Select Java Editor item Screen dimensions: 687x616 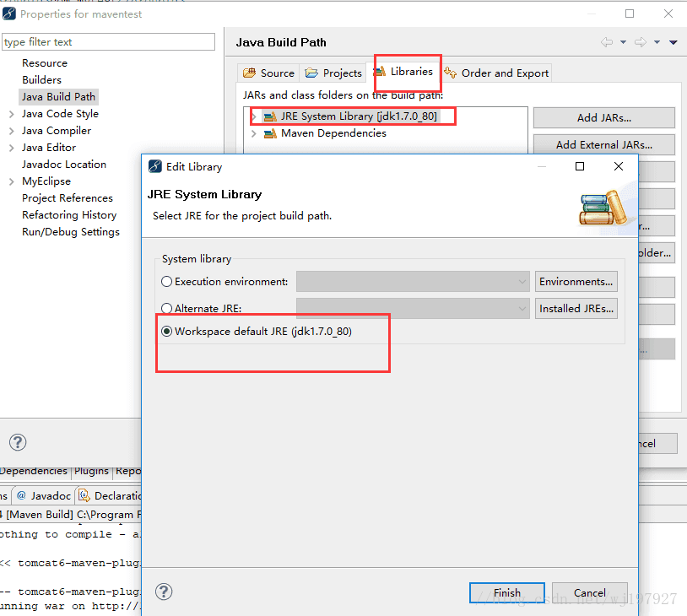(x=49, y=148)
